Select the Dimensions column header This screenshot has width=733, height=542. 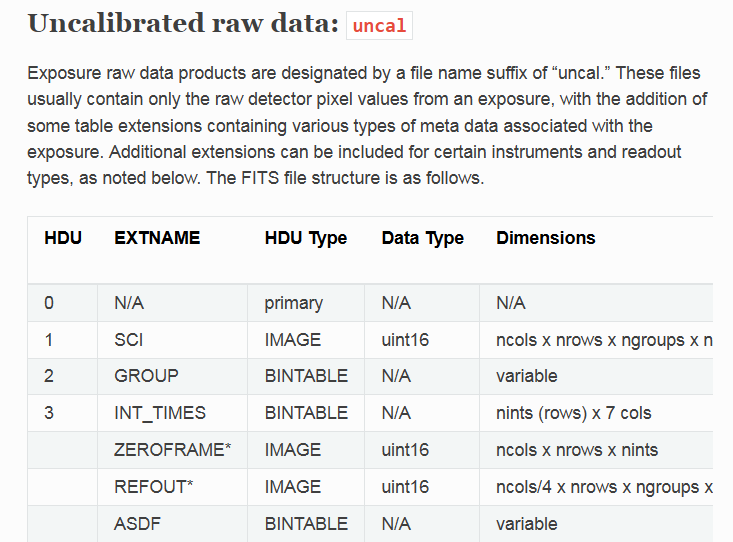[545, 238]
